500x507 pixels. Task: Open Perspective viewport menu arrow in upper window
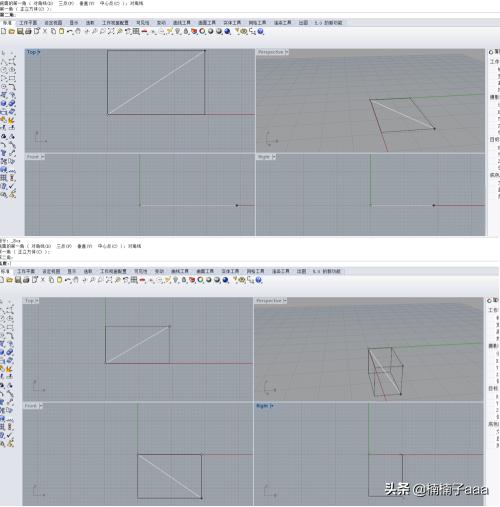tap(287, 52)
